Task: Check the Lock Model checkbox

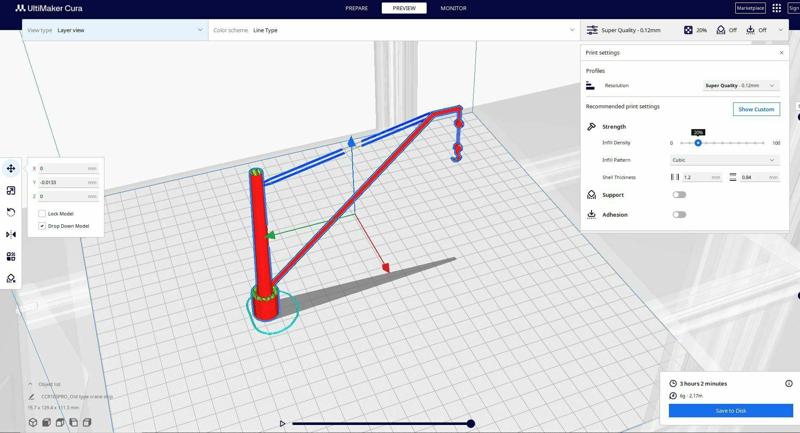Action: click(x=42, y=214)
